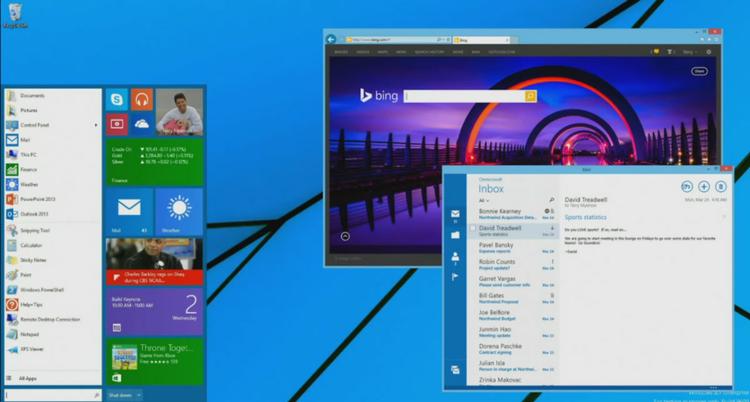The width and height of the screenshot is (750, 402).
Task: Click the Reply button in Mail app
Action: point(687,187)
